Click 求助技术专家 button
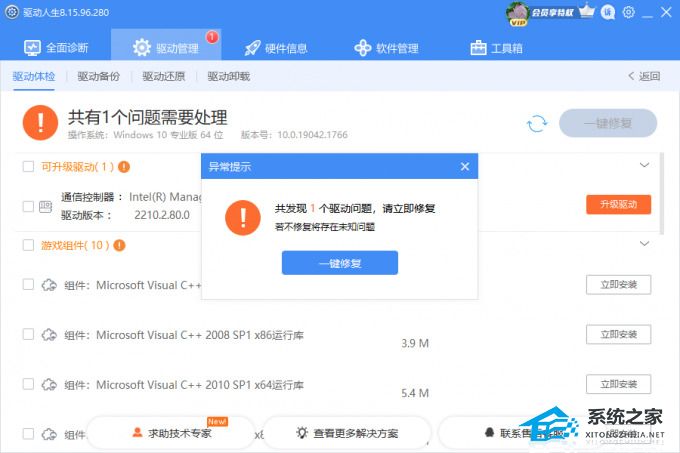680x453 pixels. tap(171, 433)
